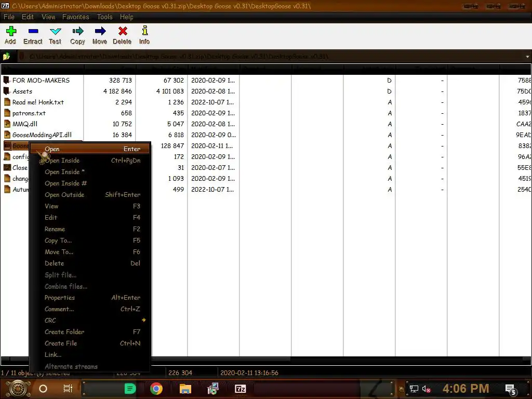Expand the CRC submenu
This screenshot has width=532, height=399.
pyautogui.click(x=90, y=320)
